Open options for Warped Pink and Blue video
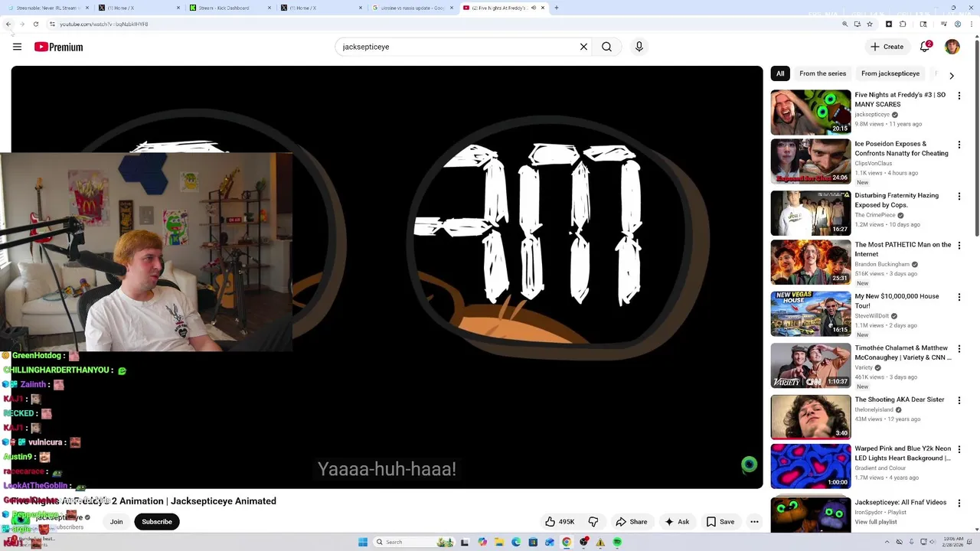980x551 pixels. click(x=959, y=450)
